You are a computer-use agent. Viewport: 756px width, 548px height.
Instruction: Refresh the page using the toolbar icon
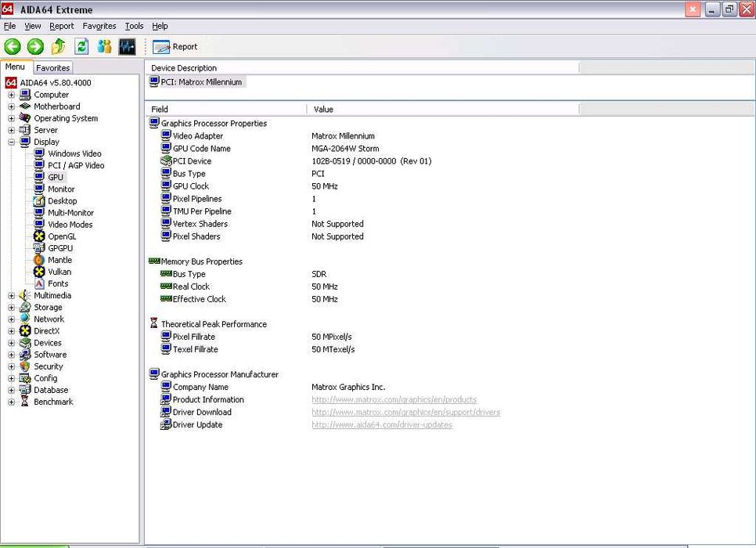click(x=81, y=47)
